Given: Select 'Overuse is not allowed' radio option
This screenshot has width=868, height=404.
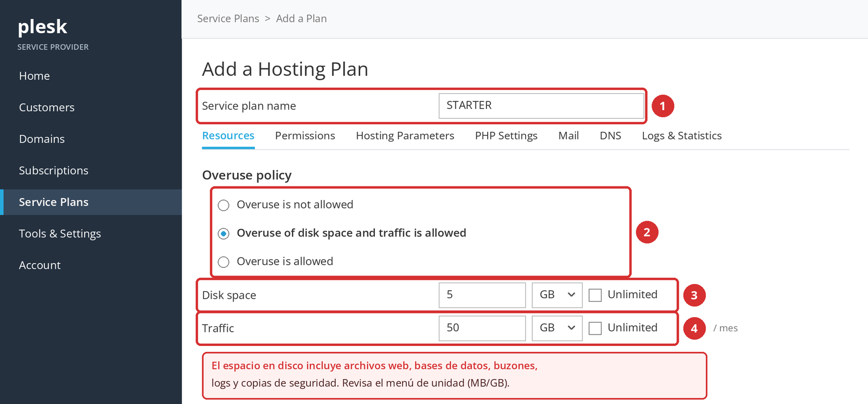Looking at the screenshot, I should [224, 205].
